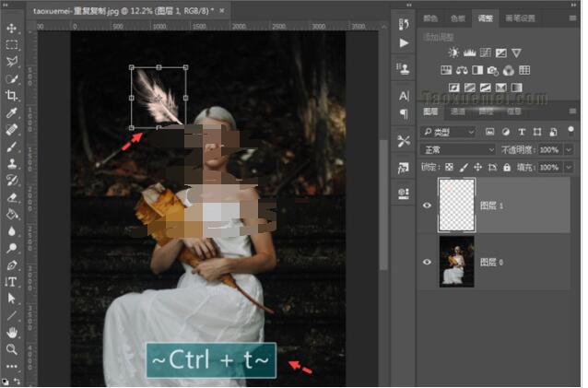This screenshot has height=388, width=588.
Task: Open the Actions panel play icon
Action: [x=404, y=43]
